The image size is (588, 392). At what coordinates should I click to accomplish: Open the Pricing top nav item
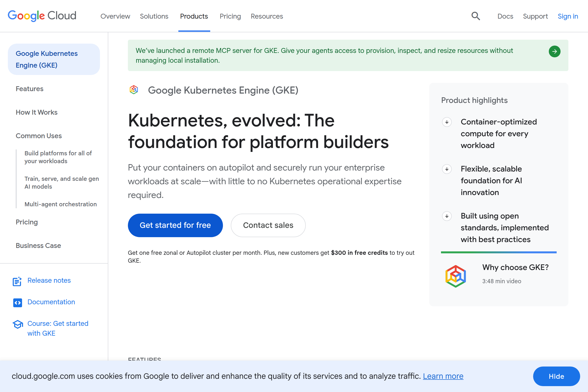(x=230, y=16)
